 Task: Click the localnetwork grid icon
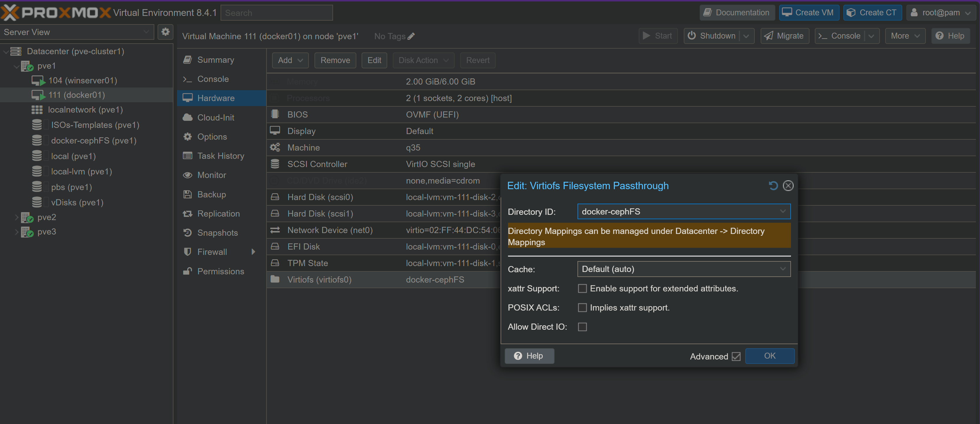tap(37, 110)
